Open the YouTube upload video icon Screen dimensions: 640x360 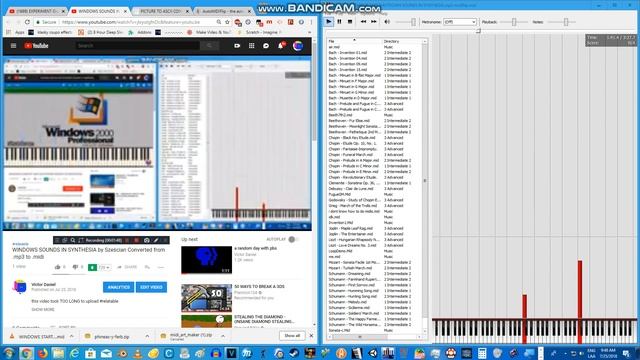click(237, 46)
